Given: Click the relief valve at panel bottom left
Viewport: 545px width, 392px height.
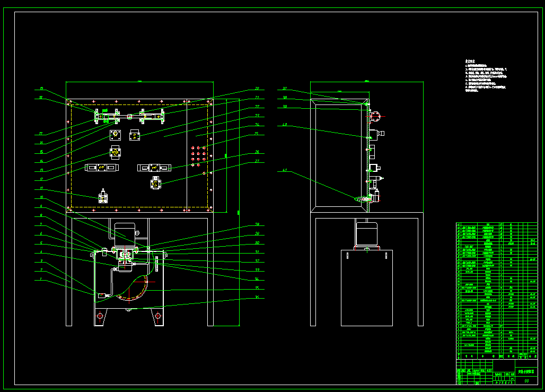Looking at the screenshot, I should 103,196.
